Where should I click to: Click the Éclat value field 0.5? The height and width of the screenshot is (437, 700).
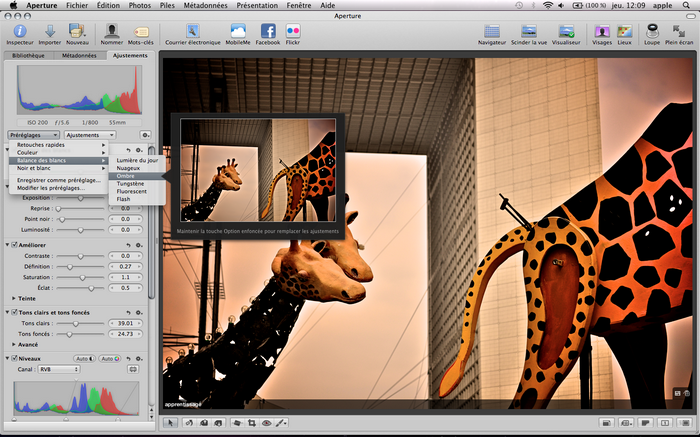point(125,288)
